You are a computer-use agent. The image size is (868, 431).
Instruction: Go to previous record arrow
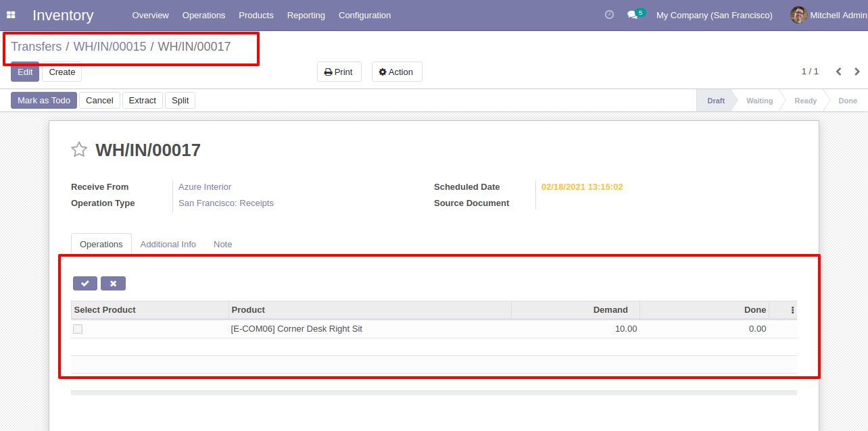[x=838, y=72]
